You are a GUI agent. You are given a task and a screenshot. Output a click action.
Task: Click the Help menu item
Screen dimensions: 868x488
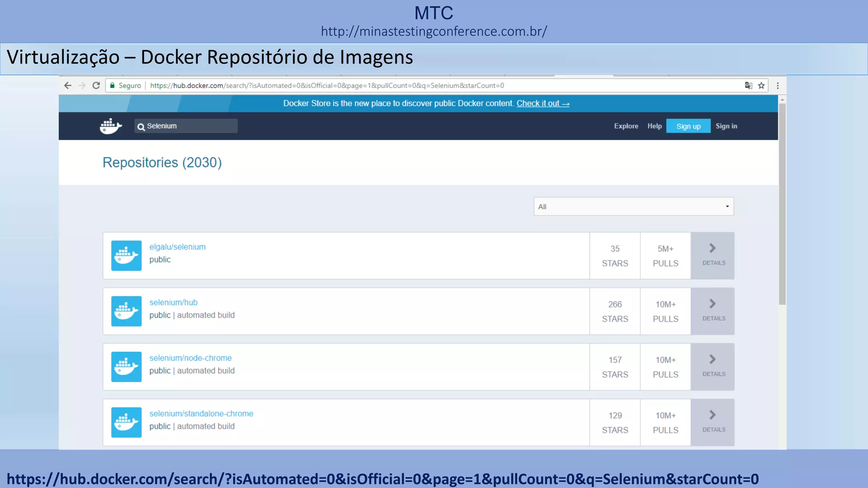pyautogui.click(x=654, y=126)
